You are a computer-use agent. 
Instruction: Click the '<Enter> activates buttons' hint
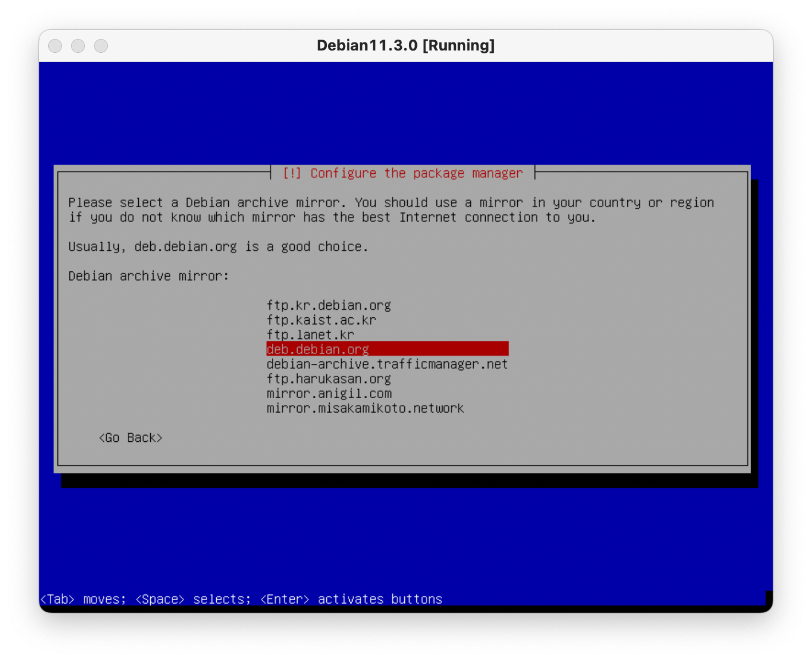pyautogui.click(x=351, y=599)
